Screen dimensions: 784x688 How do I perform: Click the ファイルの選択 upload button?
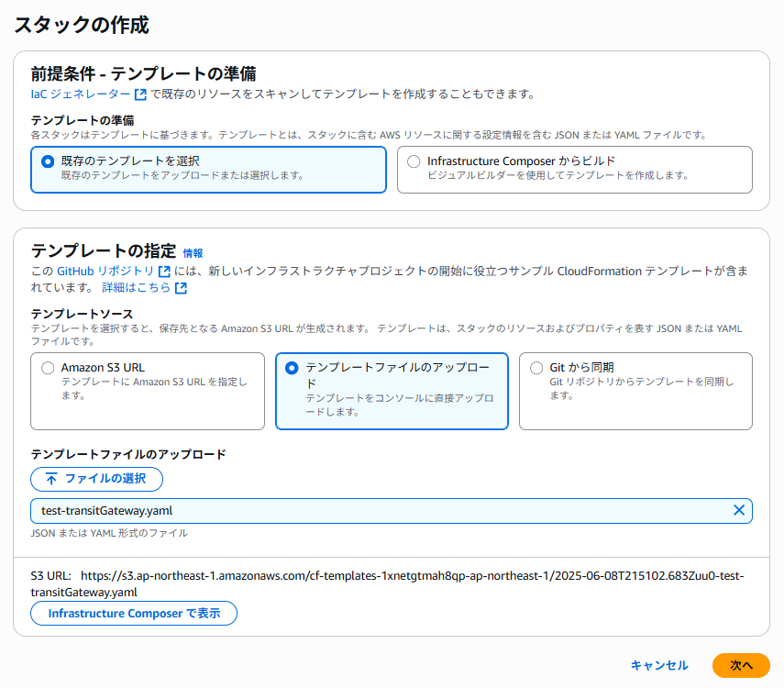tap(96, 480)
